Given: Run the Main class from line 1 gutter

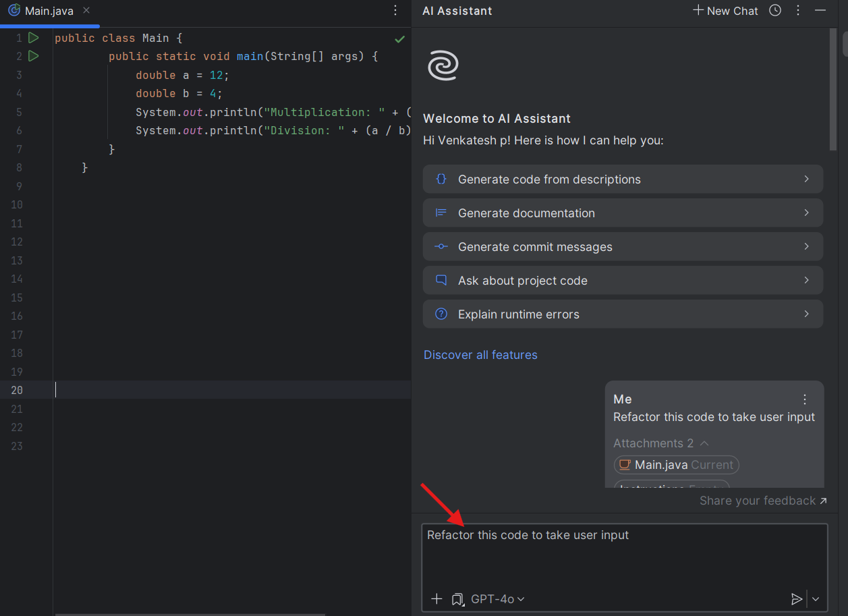Looking at the screenshot, I should [33, 38].
